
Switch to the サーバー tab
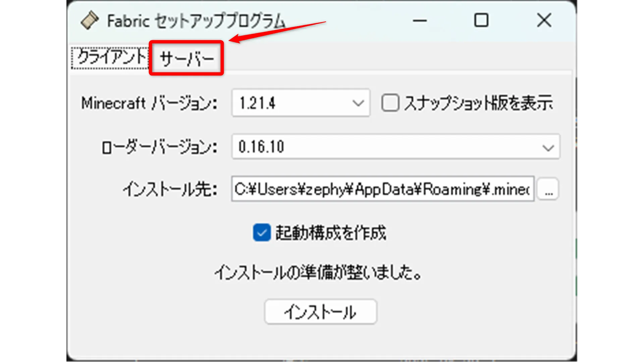[x=186, y=59]
